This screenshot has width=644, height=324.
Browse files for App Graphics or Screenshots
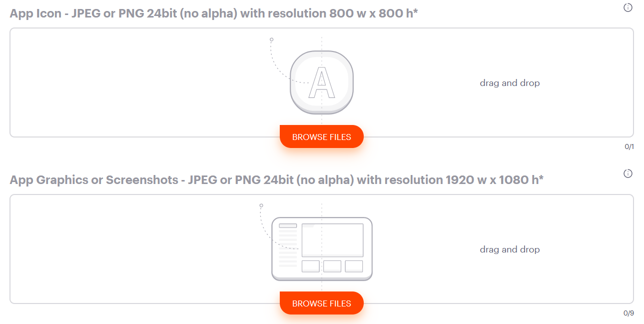click(322, 303)
